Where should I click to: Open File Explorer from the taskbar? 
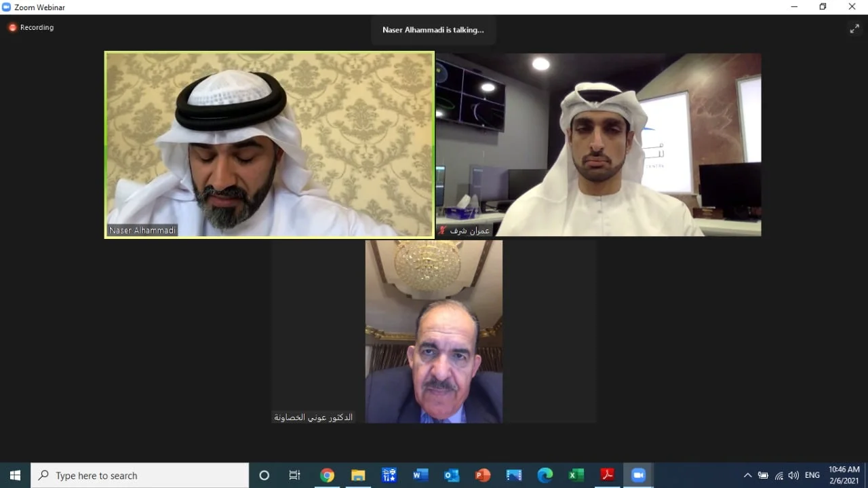tap(358, 475)
